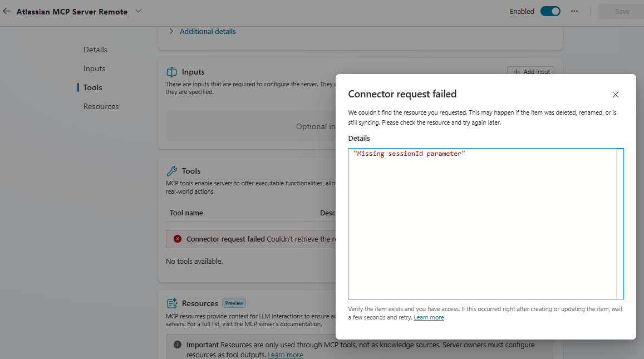Close the Connector request failed dialog
This screenshot has height=359, width=644.
[615, 95]
